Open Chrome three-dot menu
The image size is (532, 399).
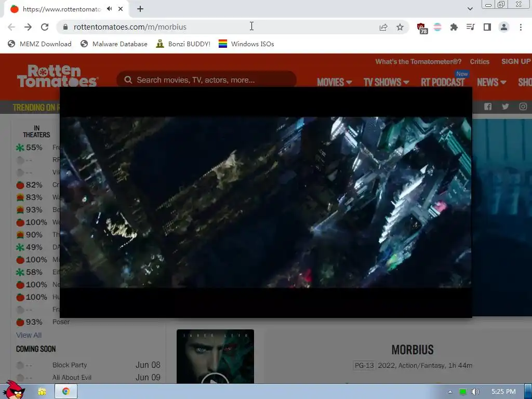(x=521, y=27)
